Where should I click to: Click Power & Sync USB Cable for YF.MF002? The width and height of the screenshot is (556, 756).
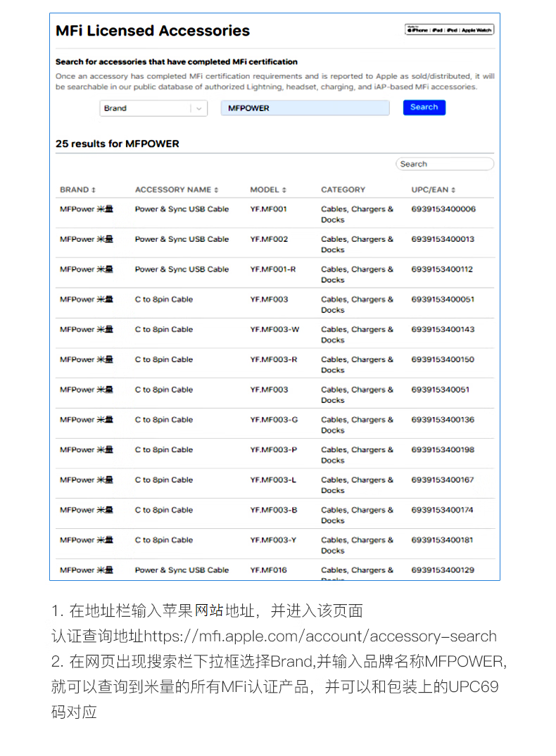182,239
